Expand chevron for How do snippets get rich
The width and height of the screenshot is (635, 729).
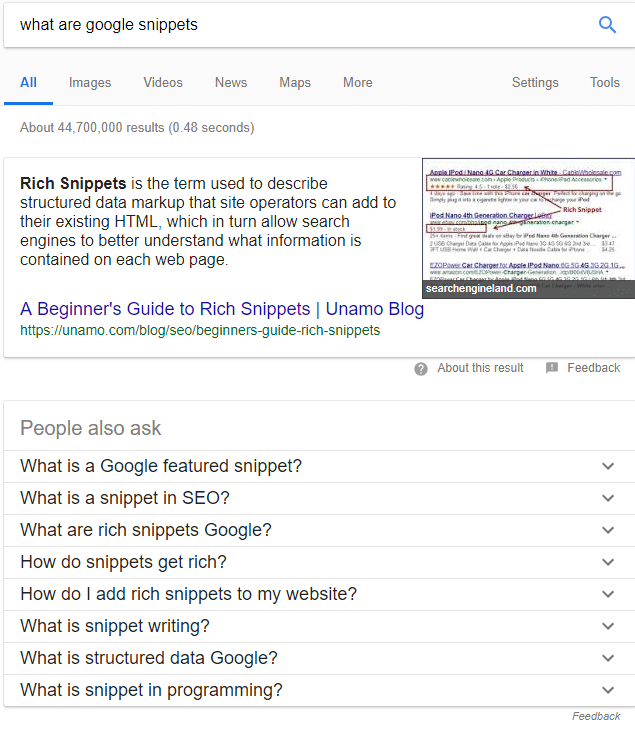click(x=608, y=562)
